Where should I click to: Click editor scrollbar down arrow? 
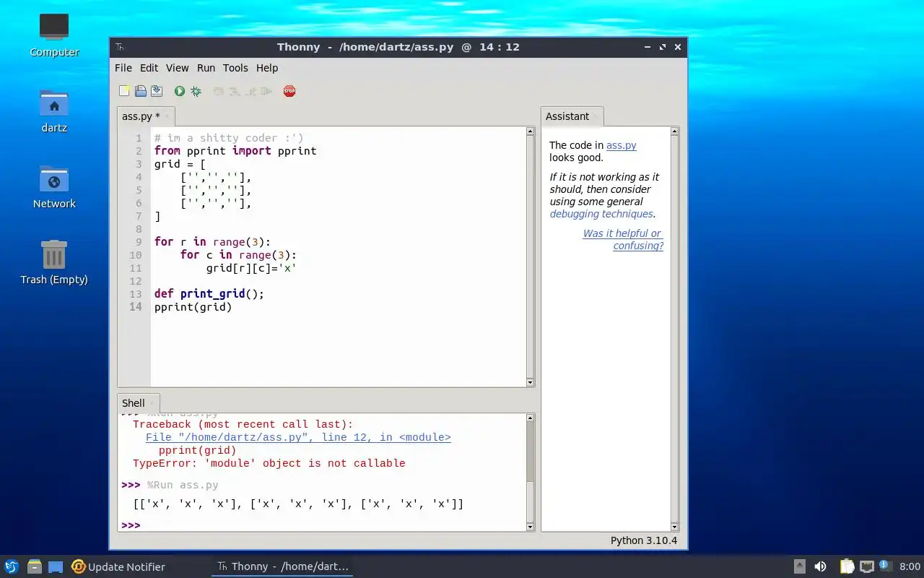[x=530, y=382]
